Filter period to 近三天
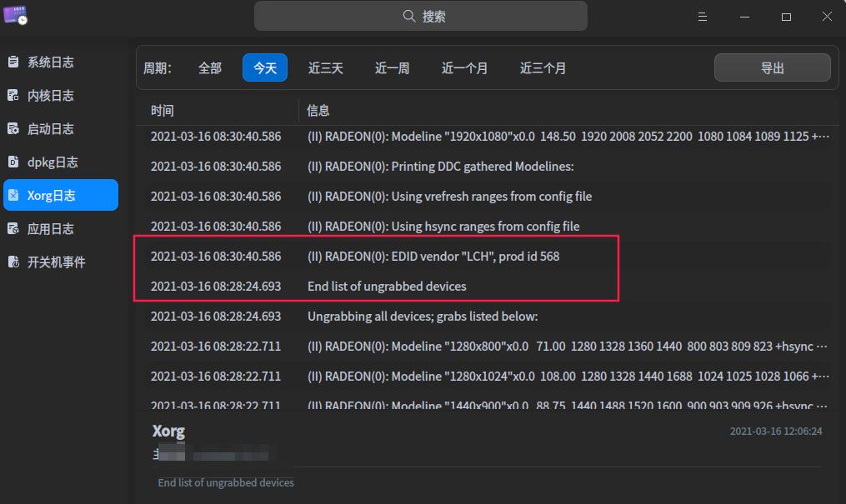This screenshot has height=504, width=846. pos(325,68)
